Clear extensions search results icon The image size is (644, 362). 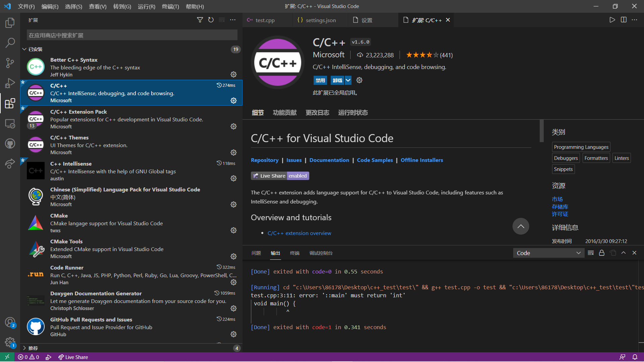pos(222,20)
